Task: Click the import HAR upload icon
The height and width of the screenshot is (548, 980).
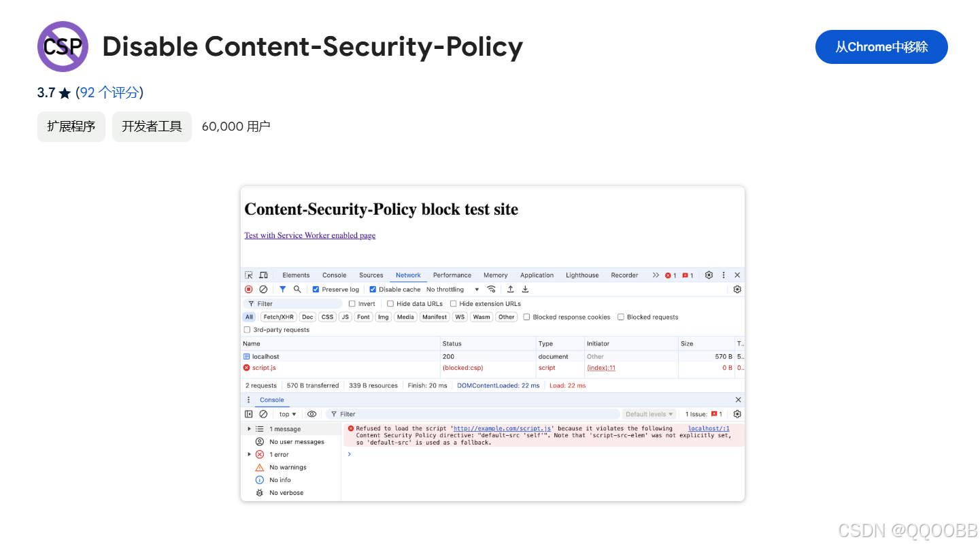Action: click(511, 290)
